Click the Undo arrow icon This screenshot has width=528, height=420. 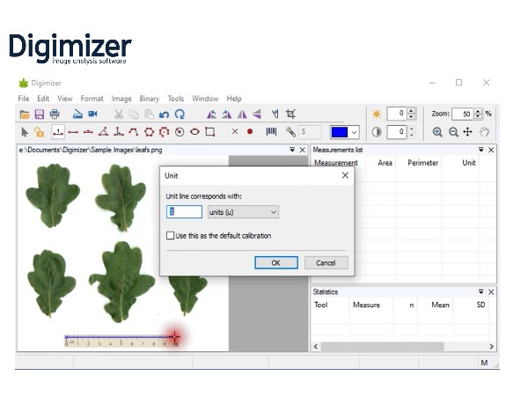(x=164, y=114)
